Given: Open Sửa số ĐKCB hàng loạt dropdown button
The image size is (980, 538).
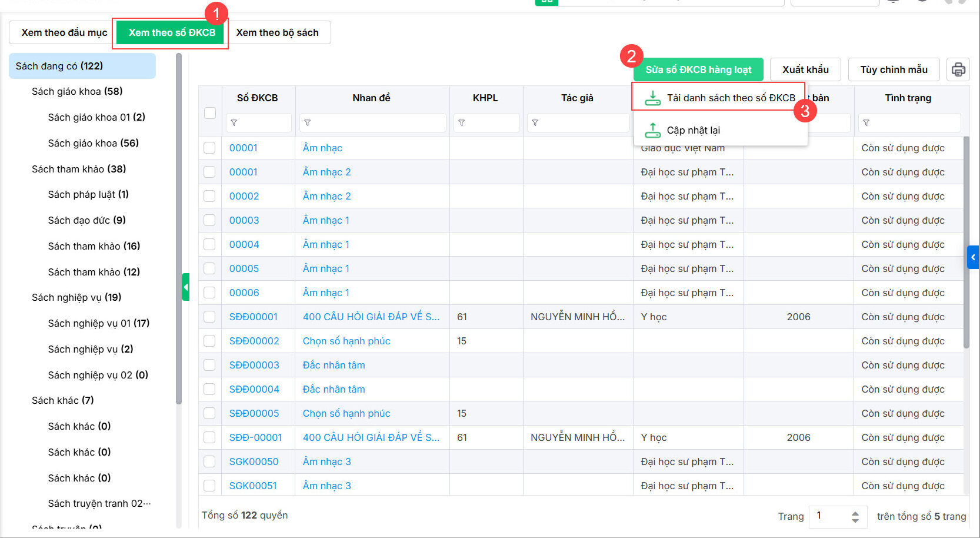Looking at the screenshot, I should pos(698,69).
